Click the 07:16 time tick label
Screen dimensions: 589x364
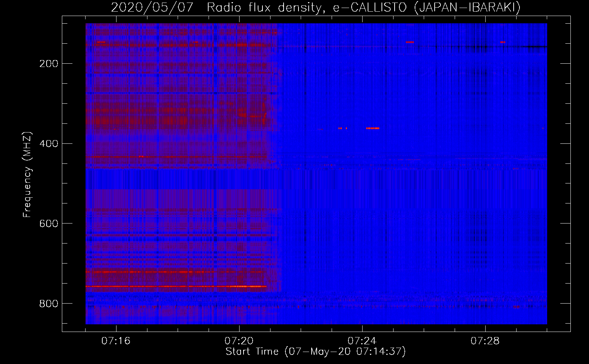tap(116, 341)
